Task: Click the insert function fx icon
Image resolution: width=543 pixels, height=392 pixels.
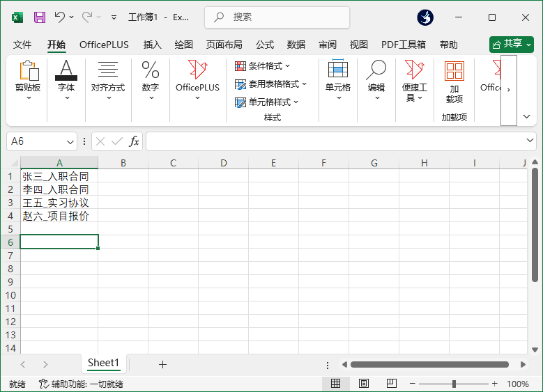Action: pos(134,141)
